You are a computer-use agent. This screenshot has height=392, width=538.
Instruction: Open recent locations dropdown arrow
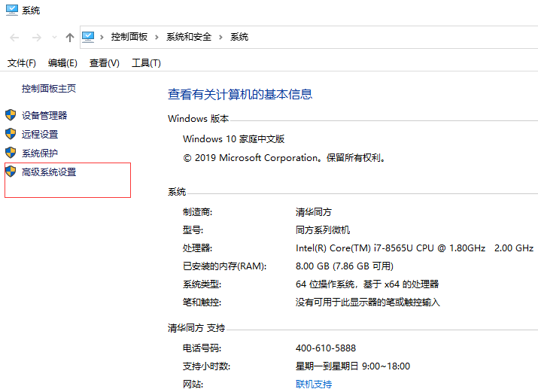pos(54,38)
